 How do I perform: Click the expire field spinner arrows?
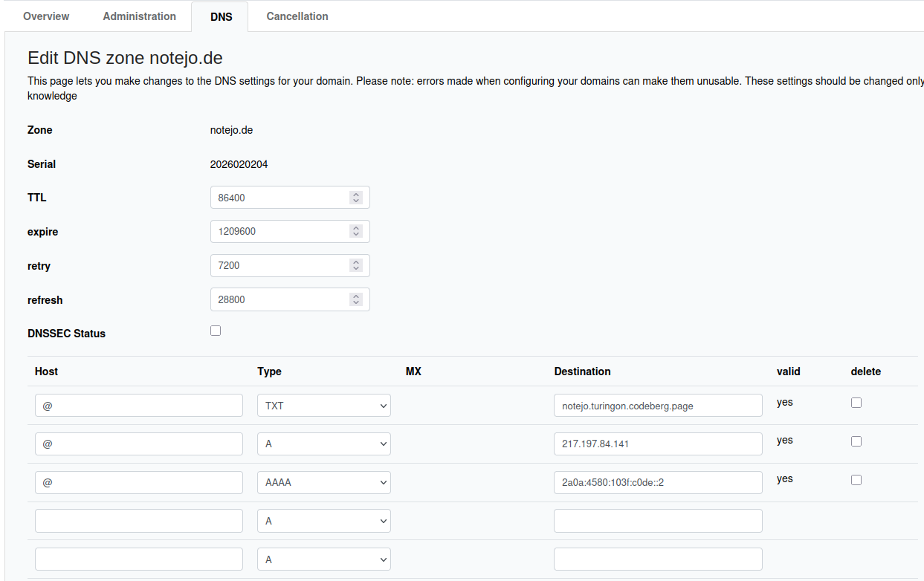356,232
